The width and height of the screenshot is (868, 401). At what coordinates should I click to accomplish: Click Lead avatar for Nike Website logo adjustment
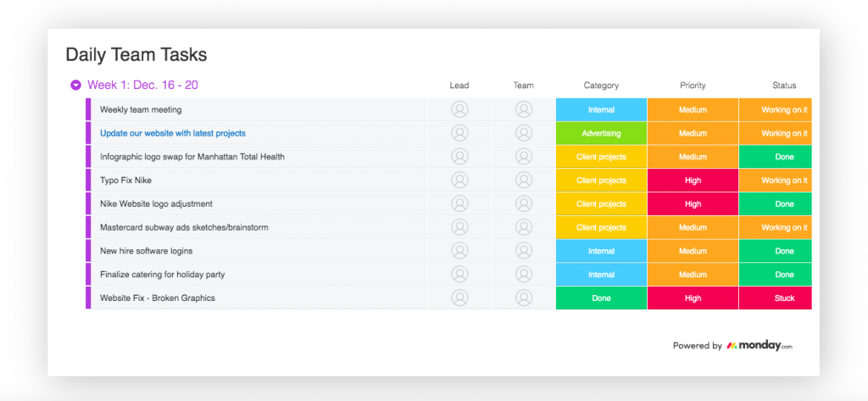[459, 203]
